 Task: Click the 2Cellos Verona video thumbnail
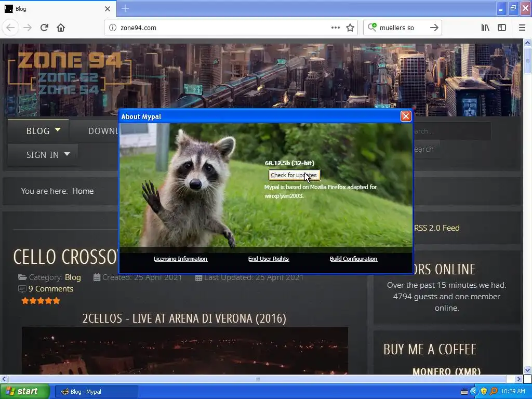click(x=185, y=351)
